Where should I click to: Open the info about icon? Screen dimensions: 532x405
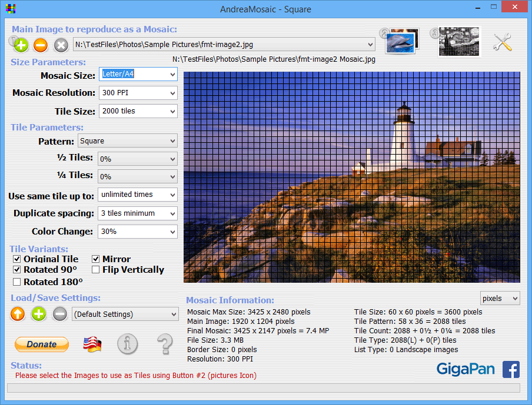(x=127, y=344)
